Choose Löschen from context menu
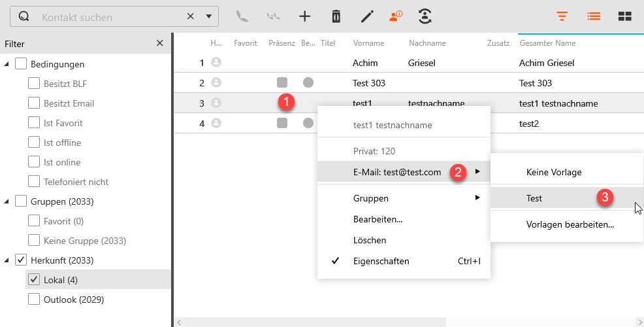644x327 pixels. [x=404, y=240]
